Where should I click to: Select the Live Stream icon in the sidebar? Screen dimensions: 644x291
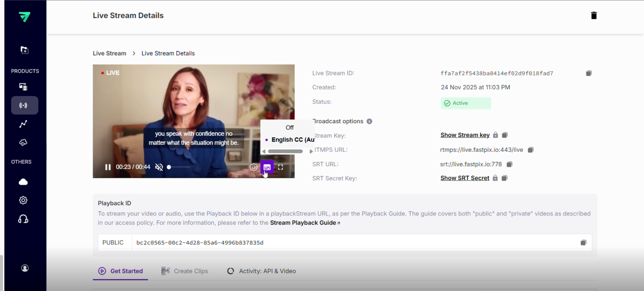pos(25,105)
